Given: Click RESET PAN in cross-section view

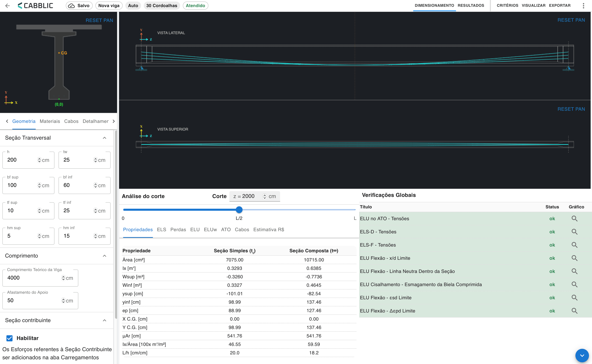Looking at the screenshot, I should pyautogui.click(x=99, y=20).
